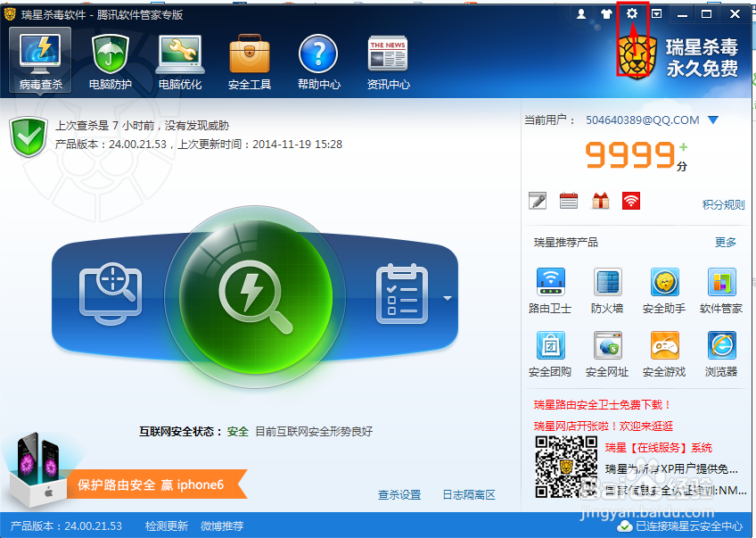The image size is (756, 538).
Task: Click 更多 to see more products
Action: coord(725,242)
